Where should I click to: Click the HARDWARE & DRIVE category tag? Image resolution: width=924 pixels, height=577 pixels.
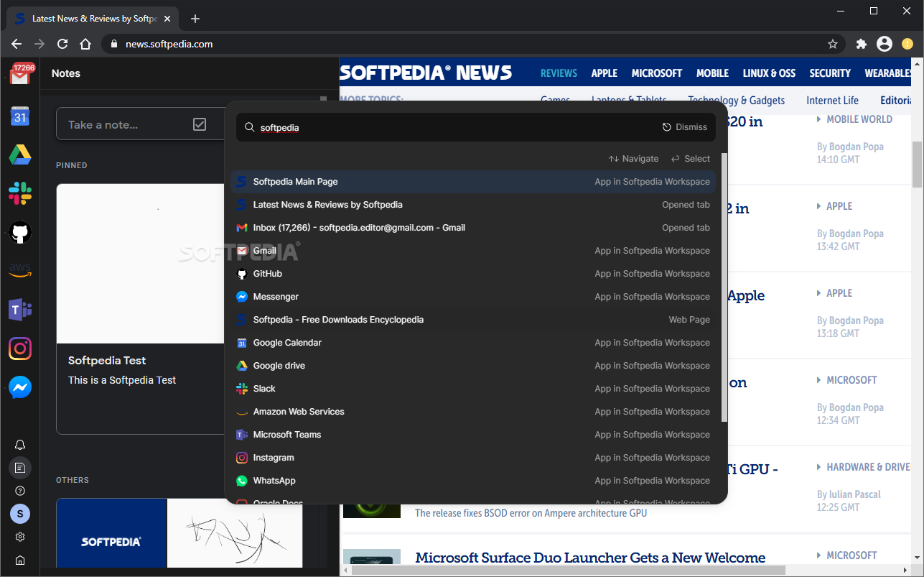click(x=868, y=467)
